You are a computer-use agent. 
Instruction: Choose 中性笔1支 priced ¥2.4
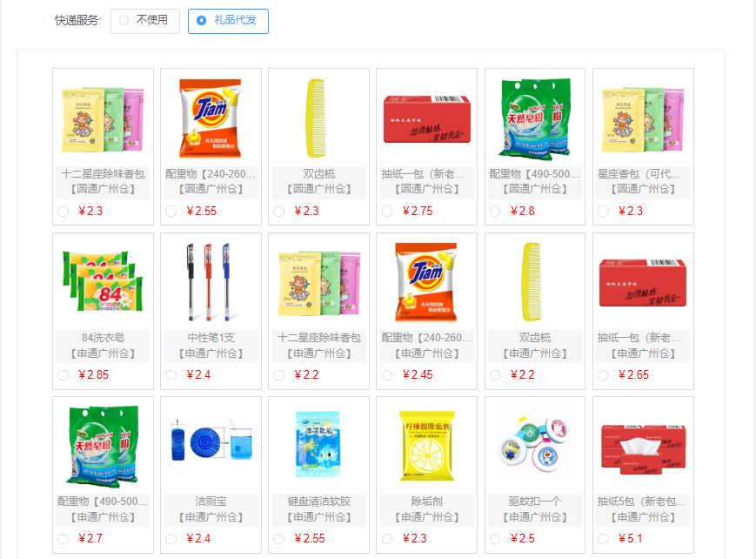point(171,375)
